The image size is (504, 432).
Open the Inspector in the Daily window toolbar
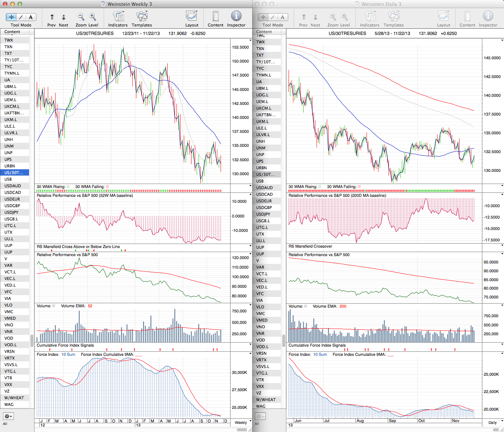click(x=488, y=17)
